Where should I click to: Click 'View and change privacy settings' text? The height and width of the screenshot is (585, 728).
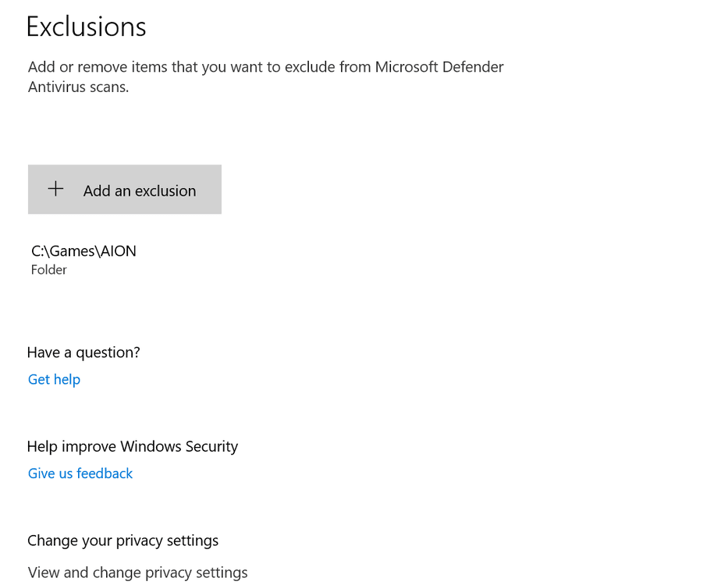137,573
